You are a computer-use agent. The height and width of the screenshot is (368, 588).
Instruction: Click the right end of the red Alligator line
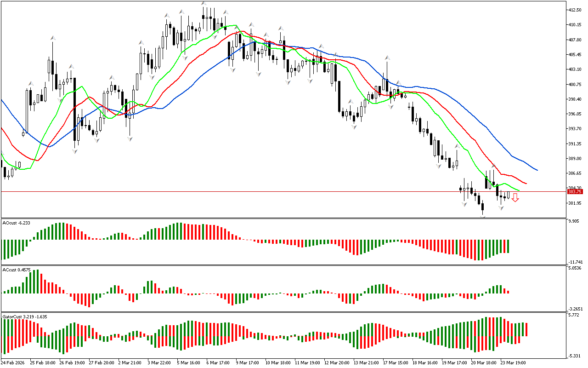[526, 183]
